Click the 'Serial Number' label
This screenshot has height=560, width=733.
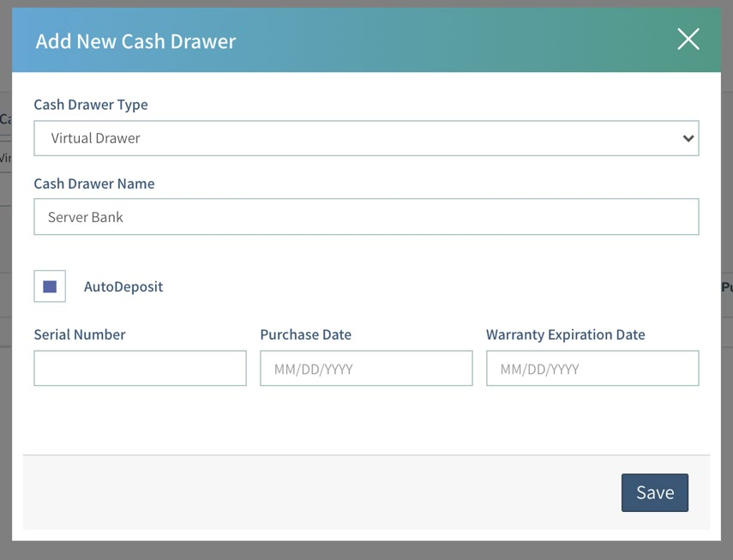pyautogui.click(x=80, y=334)
